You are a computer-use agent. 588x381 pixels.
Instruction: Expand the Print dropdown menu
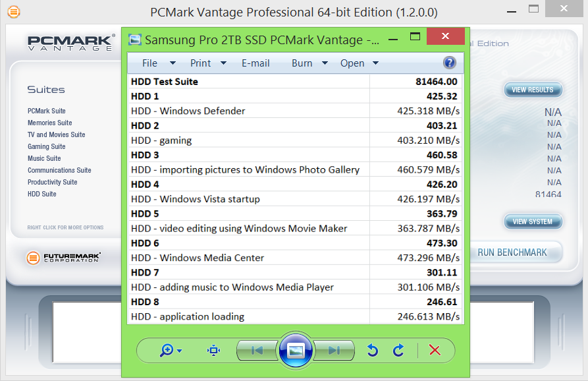(208, 63)
